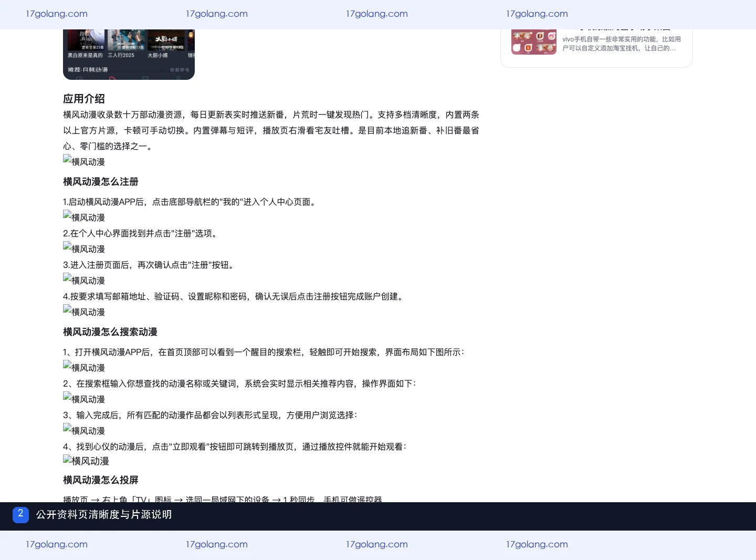This screenshot has width=756, height=560.
Task: Click the 应用介绍 heading
Action: coord(84,99)
